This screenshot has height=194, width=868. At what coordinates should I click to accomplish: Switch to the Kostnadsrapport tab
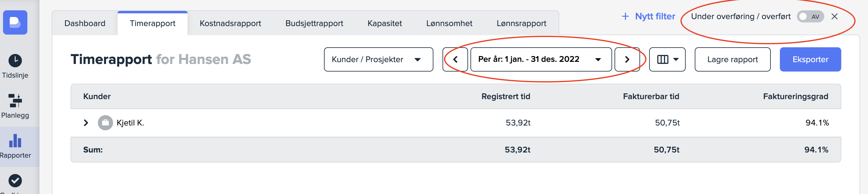tap(230, 23)
